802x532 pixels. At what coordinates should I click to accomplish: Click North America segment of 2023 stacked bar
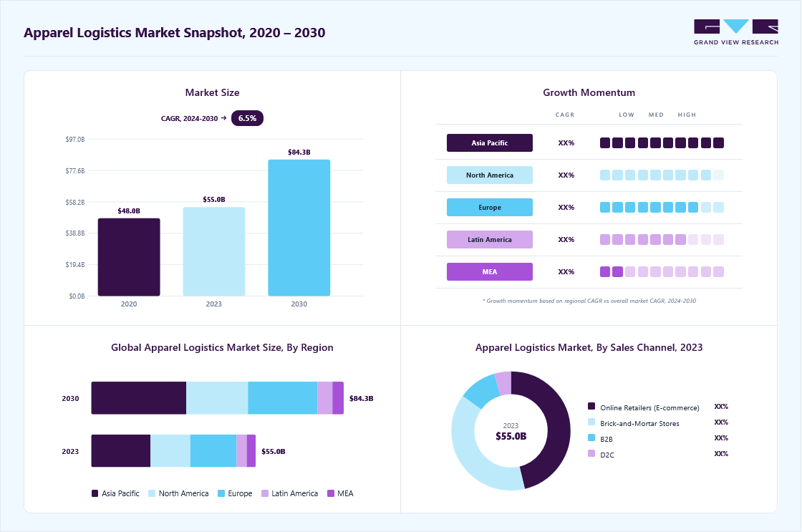170,450
